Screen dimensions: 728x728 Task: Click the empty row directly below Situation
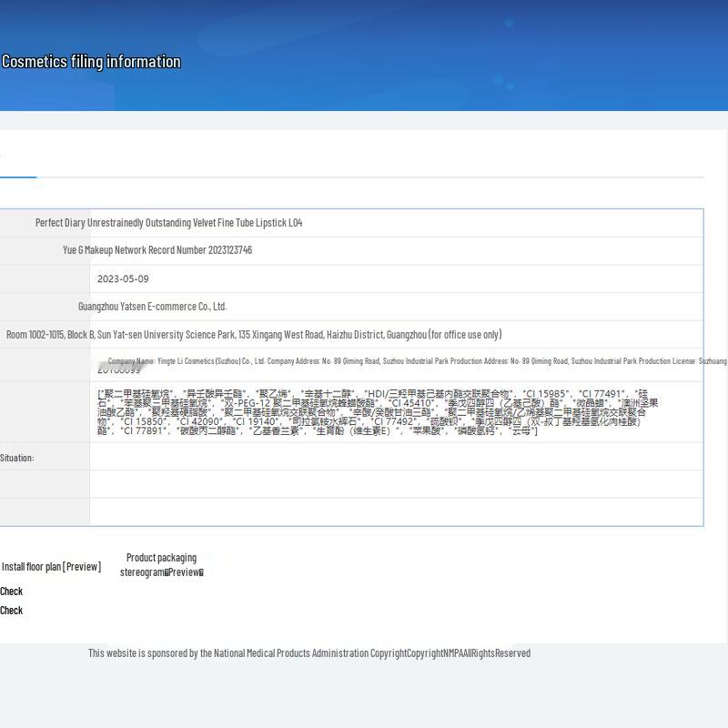[396, 484]
